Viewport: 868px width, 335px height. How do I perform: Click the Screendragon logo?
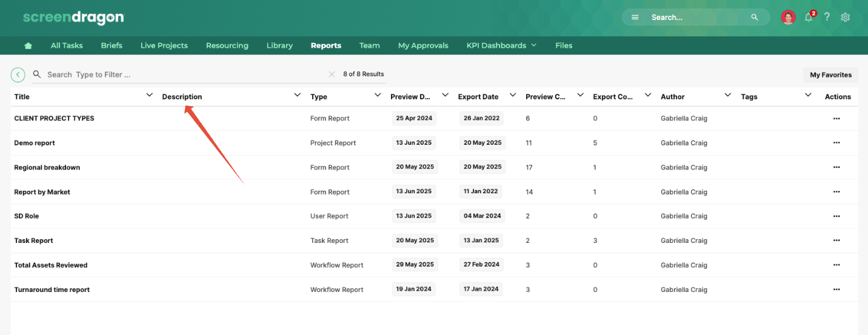tap(73, 18)
